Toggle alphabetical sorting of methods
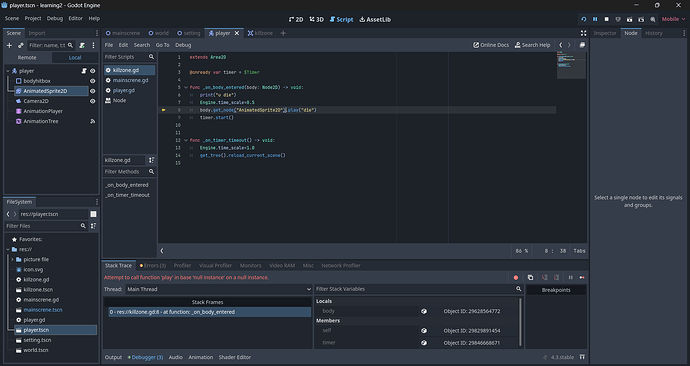 tap(151, 160)
